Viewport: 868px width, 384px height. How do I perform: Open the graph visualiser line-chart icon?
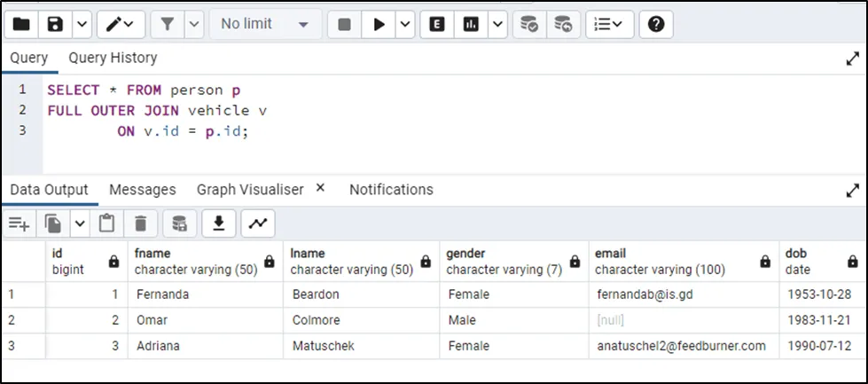tap(257, 223)
